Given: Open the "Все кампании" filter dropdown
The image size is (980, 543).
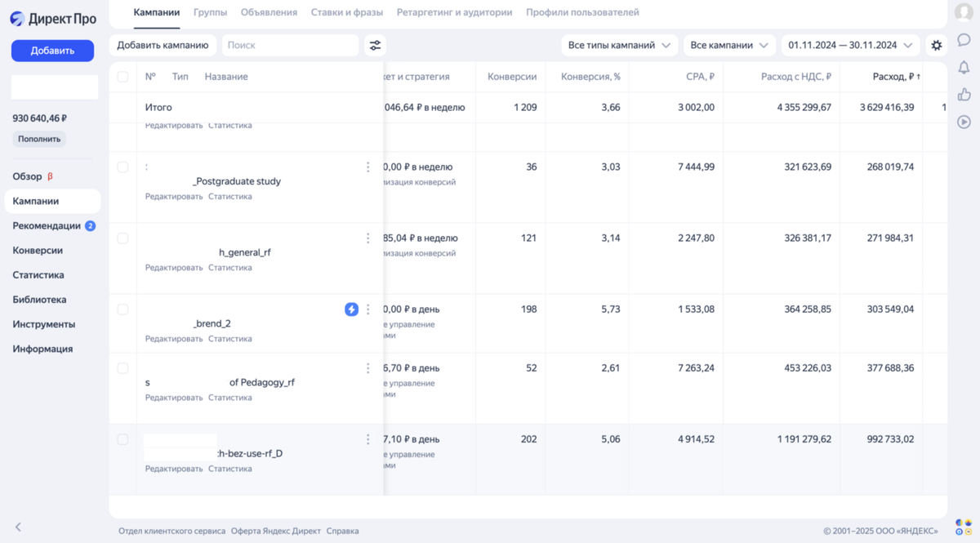Looking at the screenshot, I should [x=729, y=46].
